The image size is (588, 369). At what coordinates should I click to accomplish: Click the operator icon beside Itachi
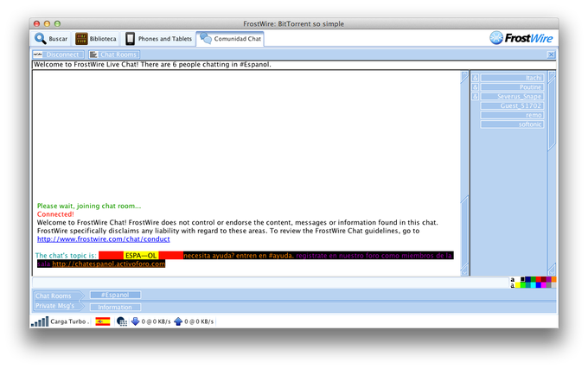click(x=475, y=78)
